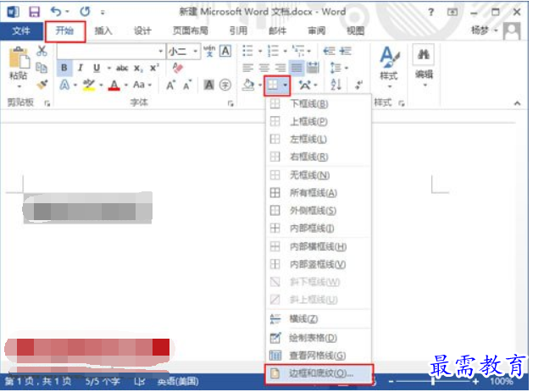The width and height of the screenshot is (533, 392).
Task: Toggle subscript formatting
Action: [x=138, y=68]
